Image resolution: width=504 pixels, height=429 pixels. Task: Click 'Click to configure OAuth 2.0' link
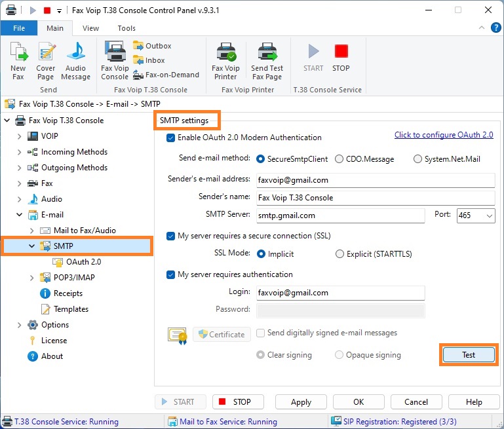point(444,135)
